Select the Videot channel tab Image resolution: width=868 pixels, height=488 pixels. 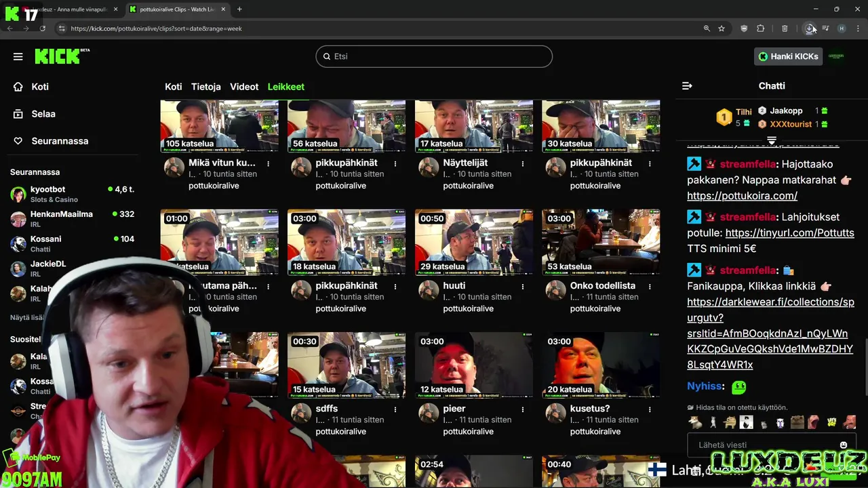coord(244,87)
